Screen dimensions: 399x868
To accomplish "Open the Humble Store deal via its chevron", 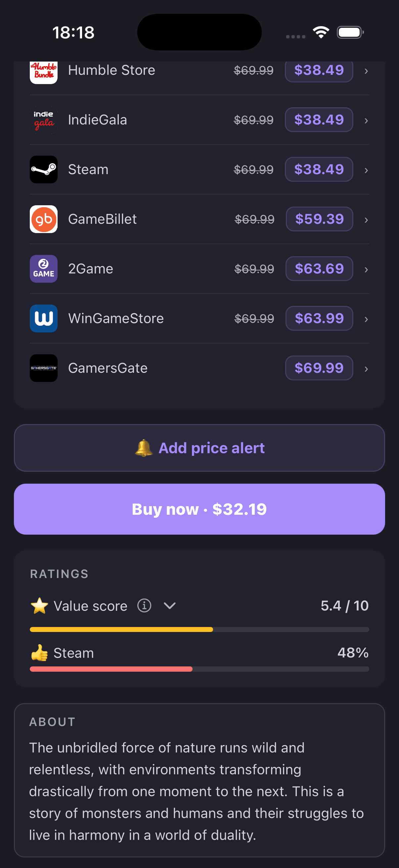I will (x=366, y=71).
